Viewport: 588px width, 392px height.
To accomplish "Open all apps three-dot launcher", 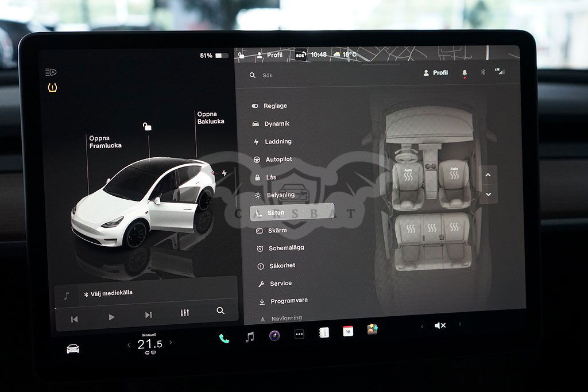I will point(299,334).
